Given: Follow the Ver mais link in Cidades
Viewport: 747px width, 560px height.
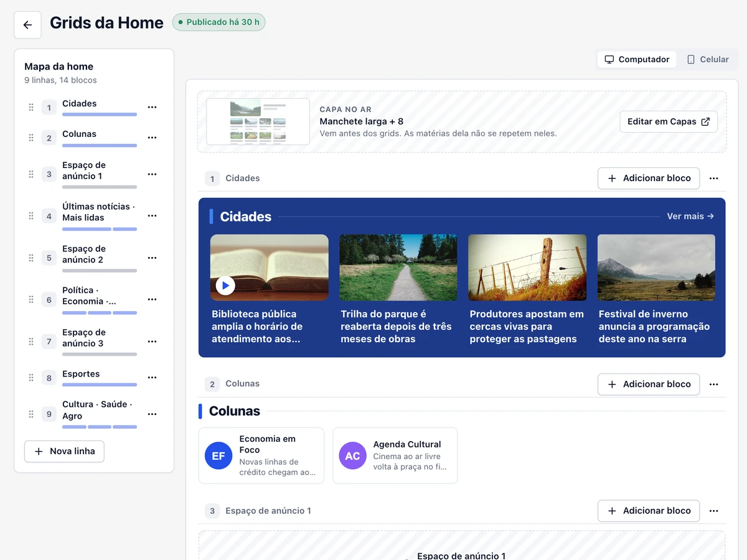Looking at the screenshot, I should coord(690,217).
